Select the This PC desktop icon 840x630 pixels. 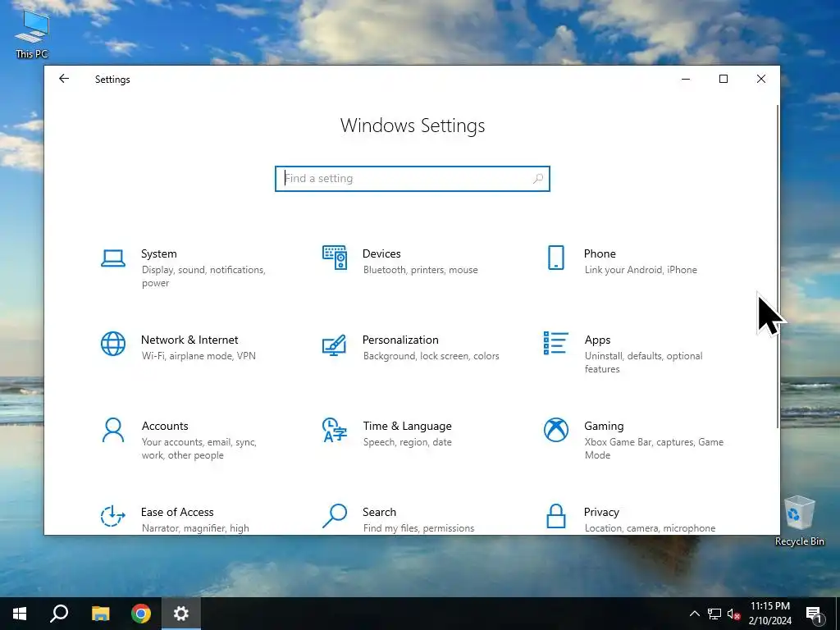pyautogui.click(x=32, y=33)
